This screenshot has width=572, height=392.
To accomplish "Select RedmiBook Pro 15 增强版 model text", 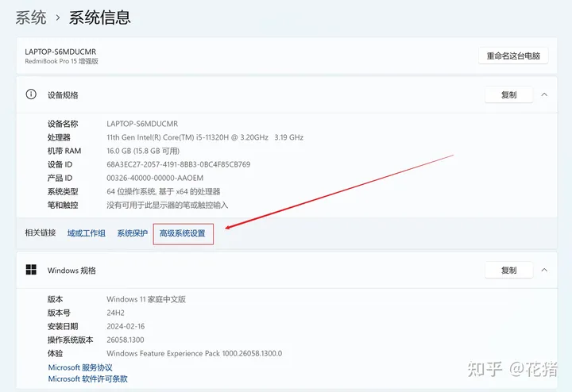I will (x=62, y=61).
